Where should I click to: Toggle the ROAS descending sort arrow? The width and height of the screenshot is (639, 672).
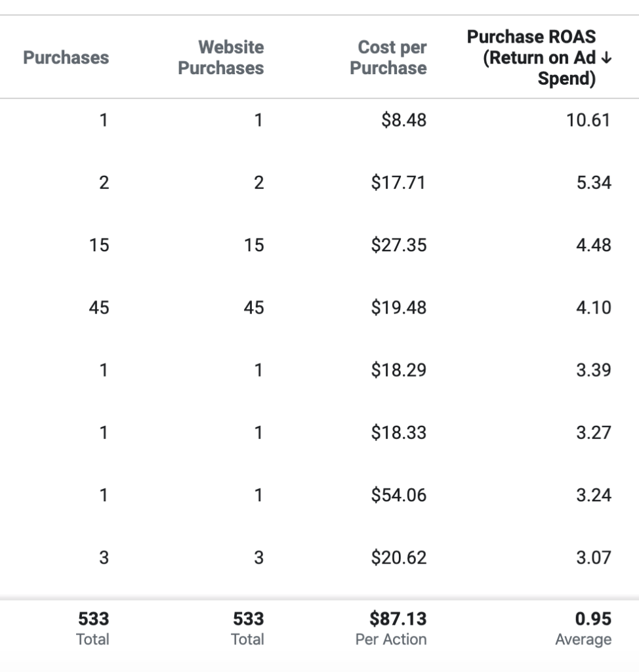(606, 58)
